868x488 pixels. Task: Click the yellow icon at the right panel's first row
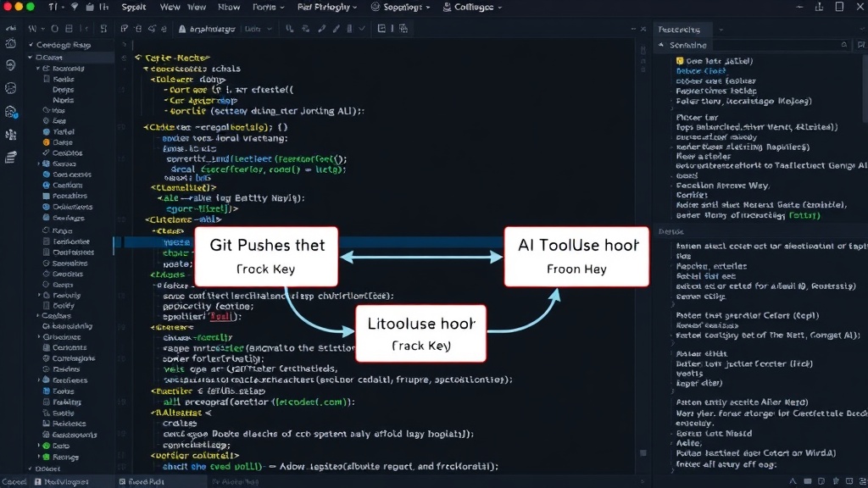click(680, 61)
